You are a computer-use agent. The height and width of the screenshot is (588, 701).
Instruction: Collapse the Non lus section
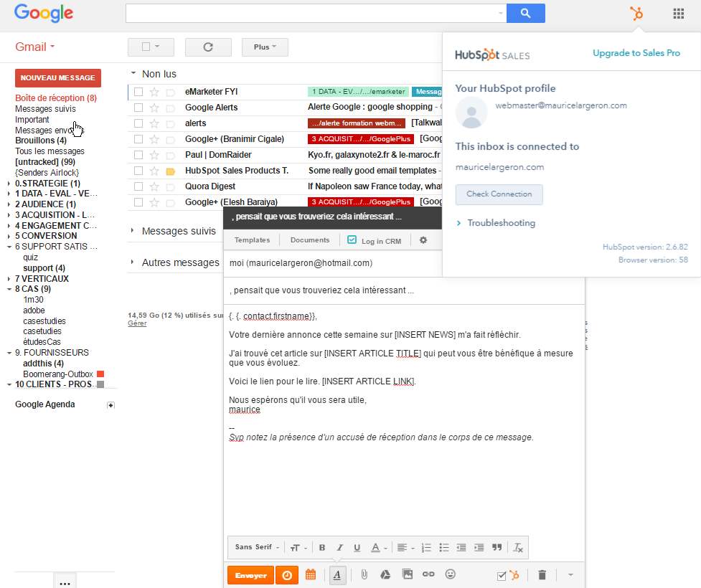tap(133, 73)
